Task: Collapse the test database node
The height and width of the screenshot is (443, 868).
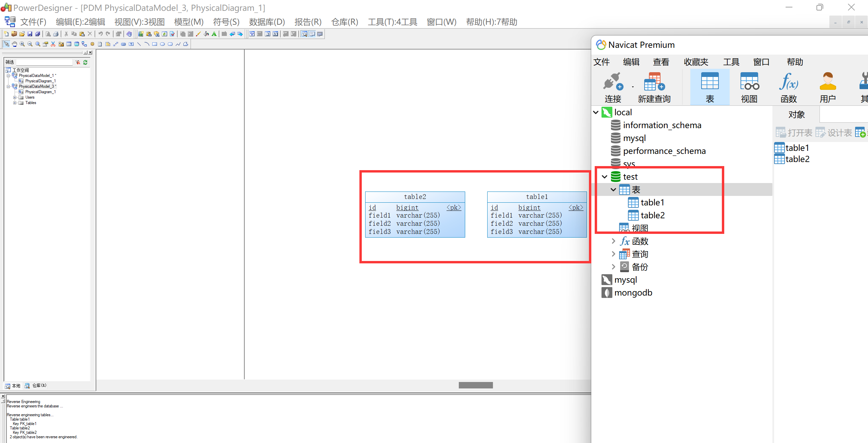Action: coord(604,177)
